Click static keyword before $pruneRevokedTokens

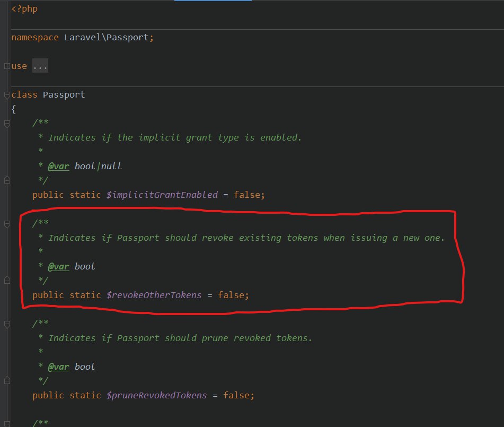[x=85, y=396]
